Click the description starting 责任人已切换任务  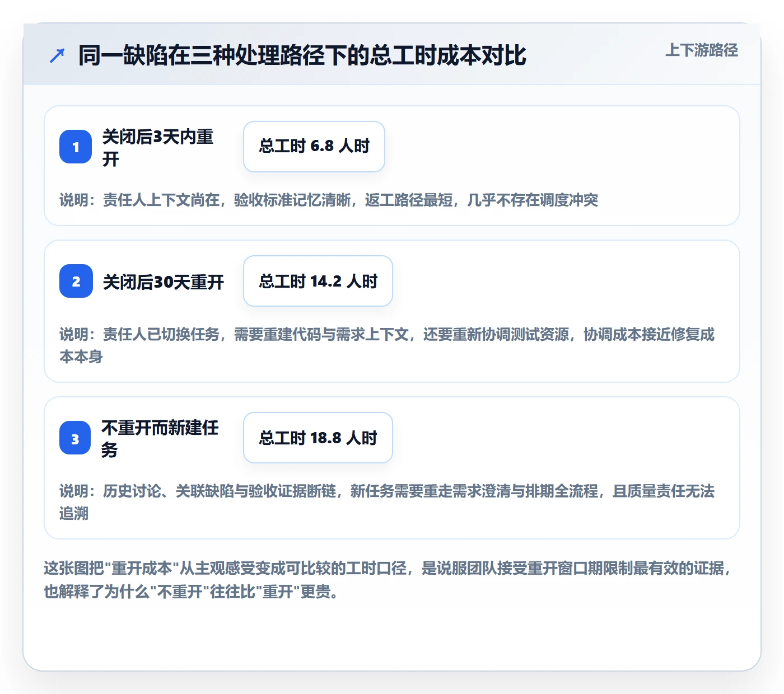[387, 345]
